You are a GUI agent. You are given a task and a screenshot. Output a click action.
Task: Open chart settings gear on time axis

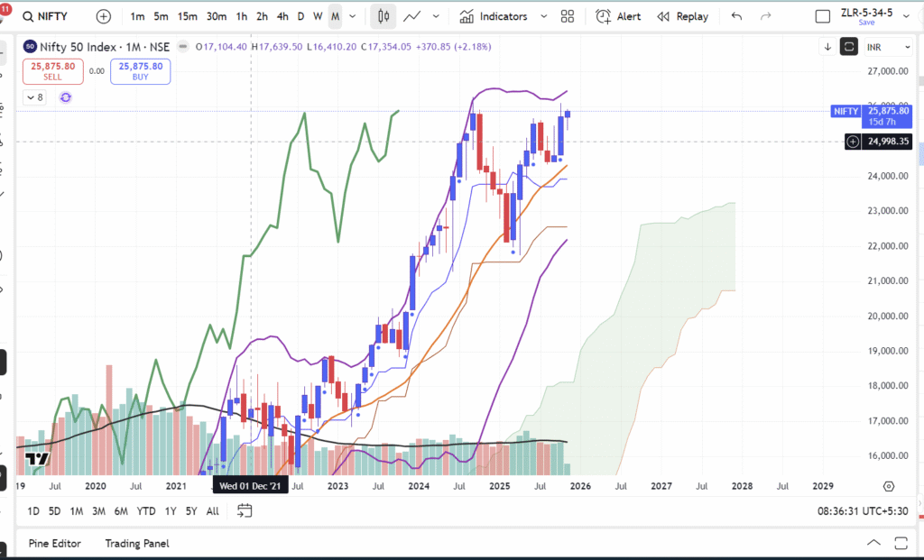[x=889, y=486]
